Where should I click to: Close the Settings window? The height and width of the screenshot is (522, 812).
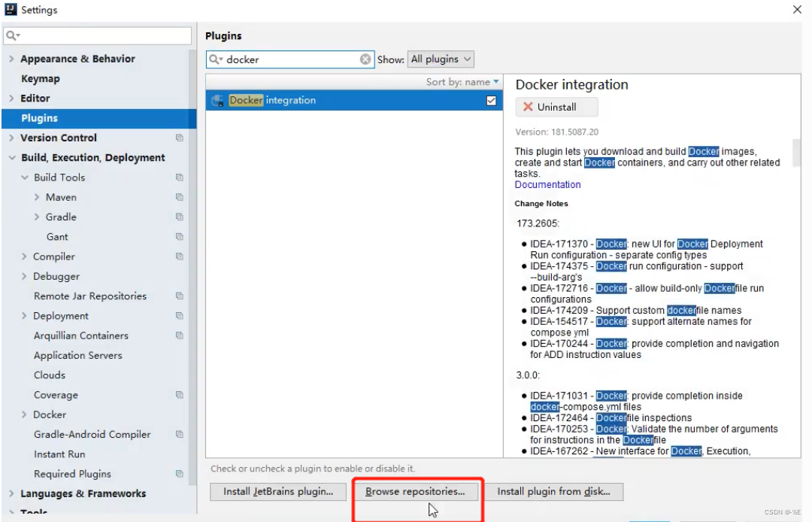pyautogui.click(x=797, y=9)
